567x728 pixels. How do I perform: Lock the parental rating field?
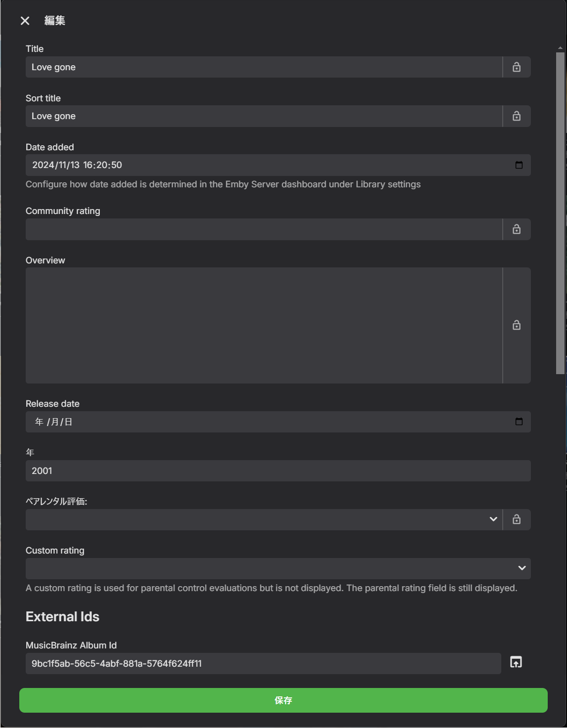[517, 519]
